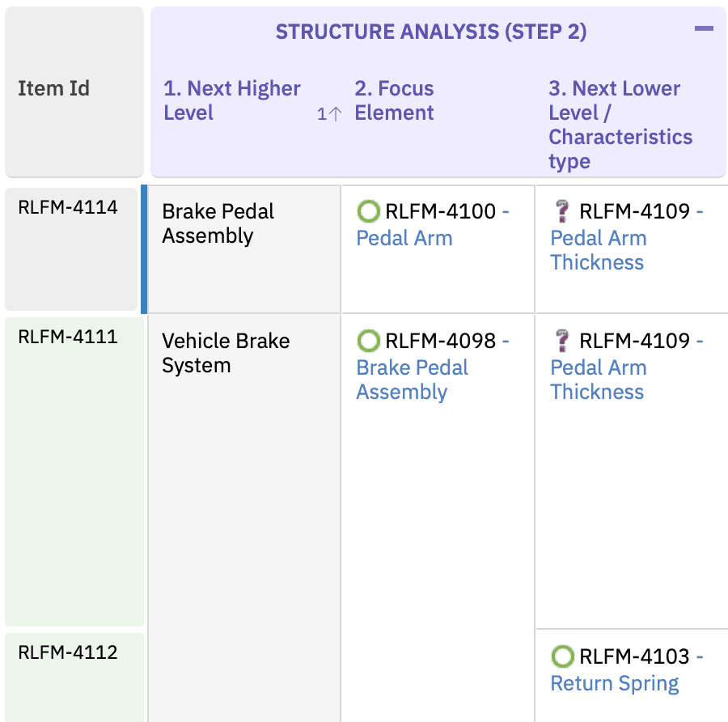Sort by the Next Higher Level column header
728x722 pixels.
232,101
